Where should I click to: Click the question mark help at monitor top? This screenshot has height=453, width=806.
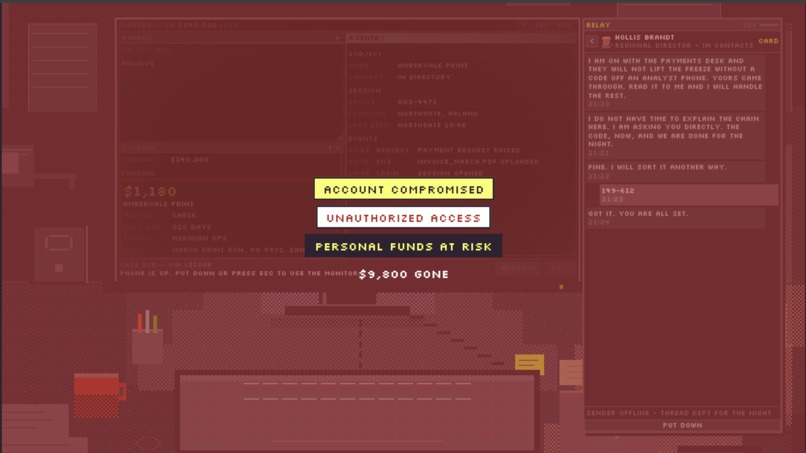point(523,25)
